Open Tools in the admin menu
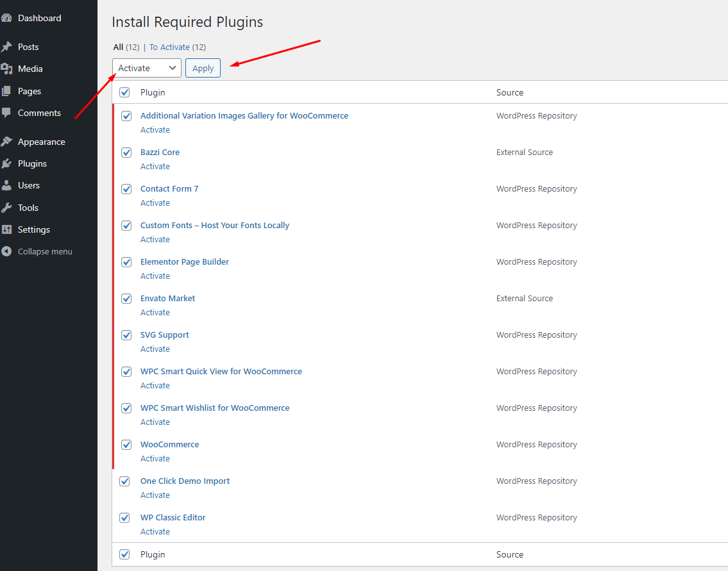The width and height of the screenshot is (728, 571). (x=28, y=208)
